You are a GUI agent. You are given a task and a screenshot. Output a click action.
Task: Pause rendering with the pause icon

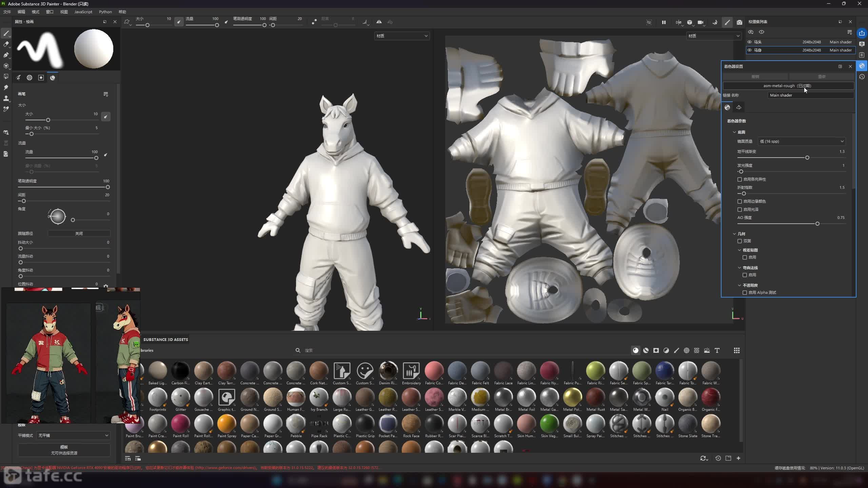(664, 22)
